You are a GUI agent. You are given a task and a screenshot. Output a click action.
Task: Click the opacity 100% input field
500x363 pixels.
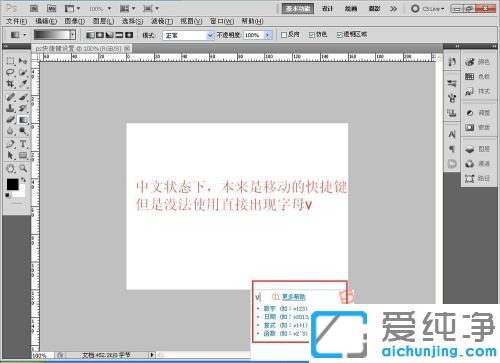tap(254, 35)
